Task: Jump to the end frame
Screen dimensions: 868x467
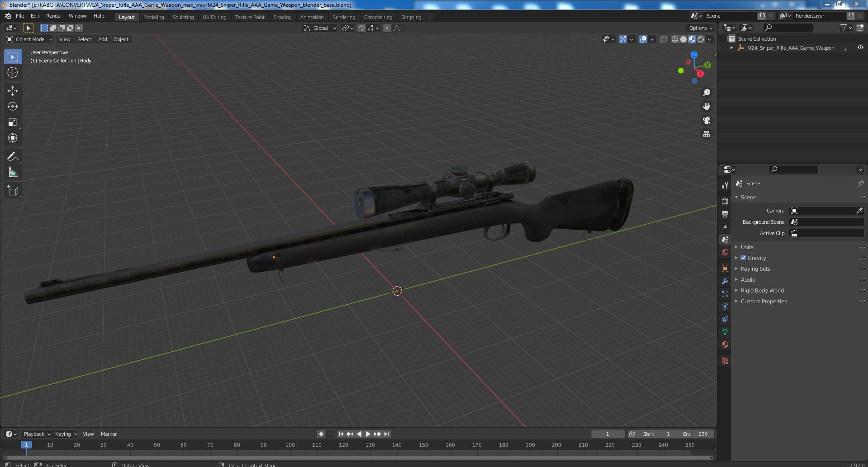Action: (386, 434)
